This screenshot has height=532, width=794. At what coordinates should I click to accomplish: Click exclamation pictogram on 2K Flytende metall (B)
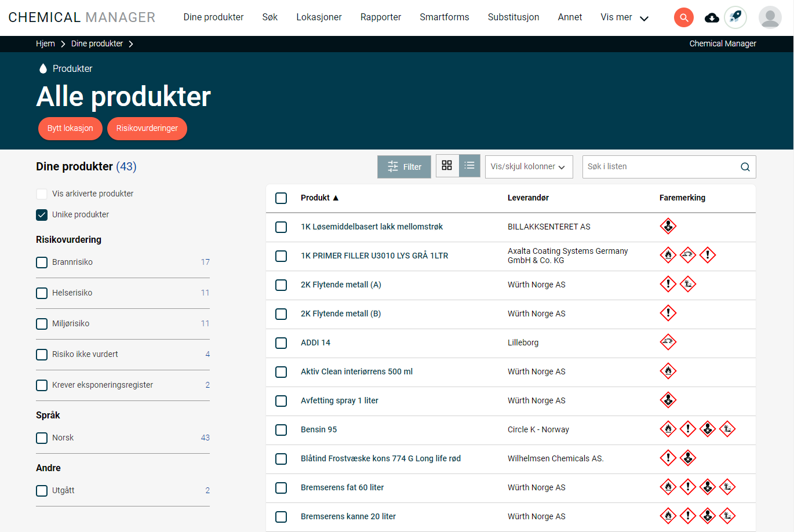(668, 313)
